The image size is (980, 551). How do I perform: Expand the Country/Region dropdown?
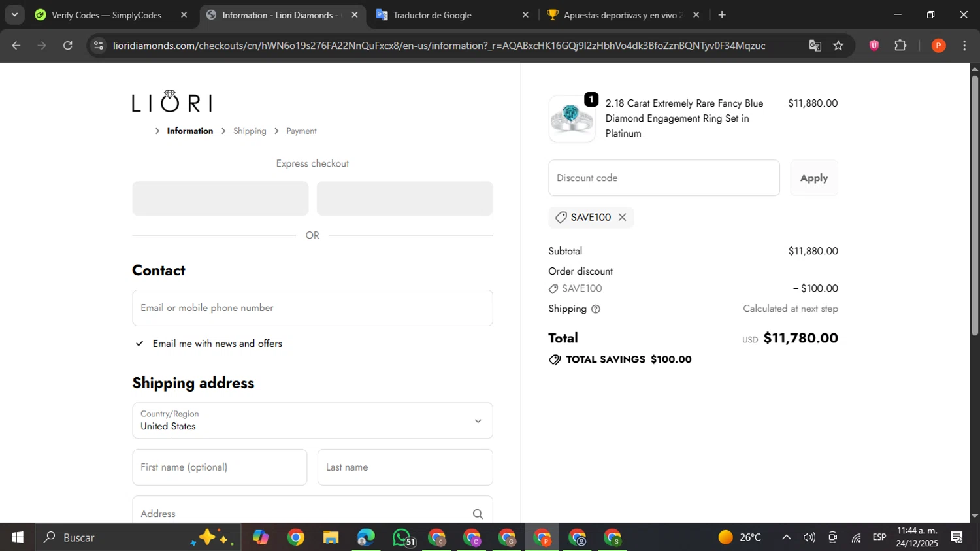[x=312, y=420]
